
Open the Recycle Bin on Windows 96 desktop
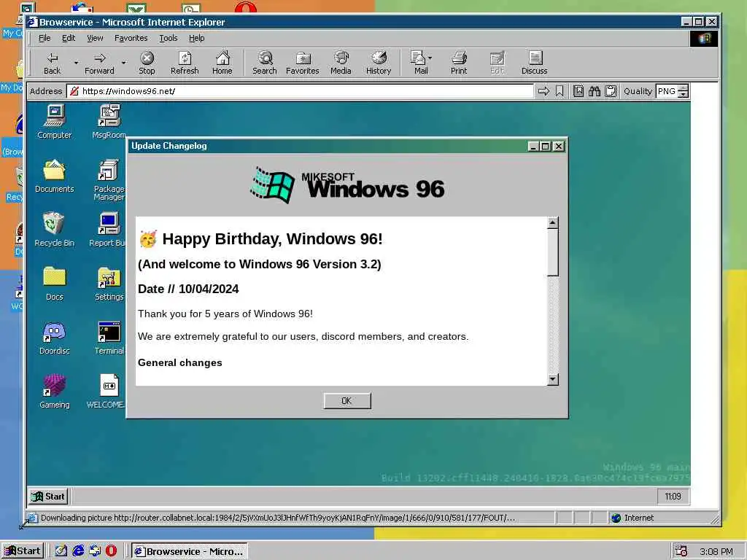coord(54,230)
